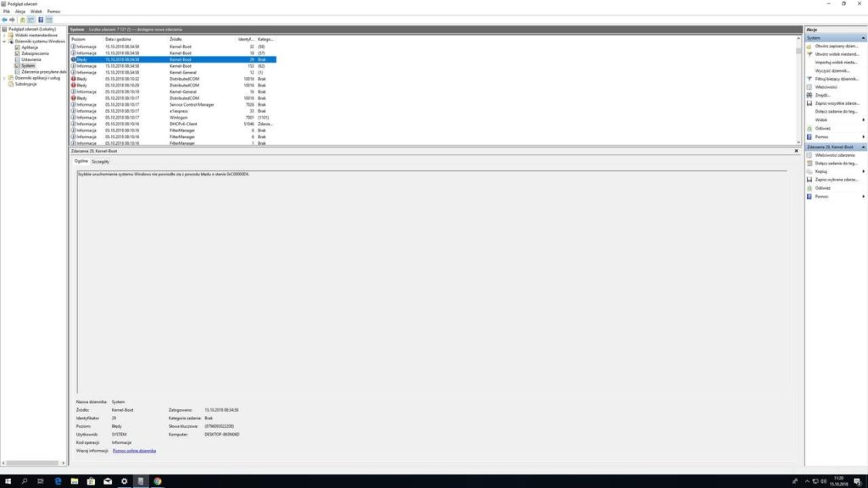The height and width of the screenshot is (488, 868).
Task: Expand the Dzienniki aplikacji i usług node
Action: tap(4, 77)
